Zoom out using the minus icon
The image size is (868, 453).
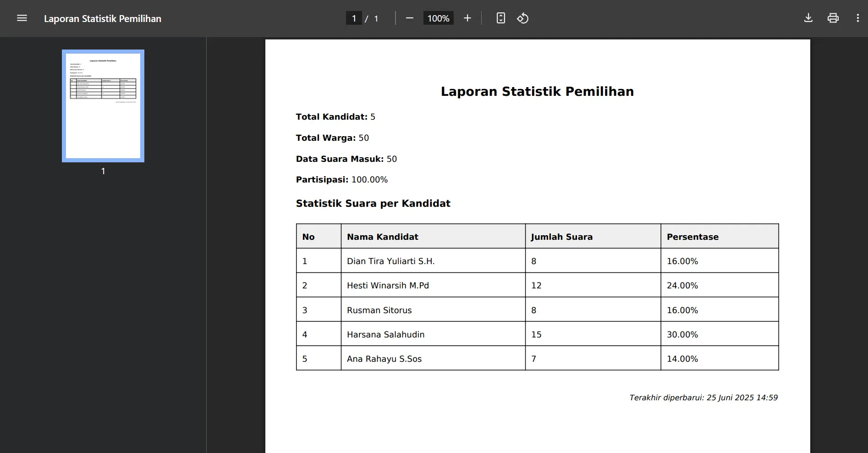409,18
